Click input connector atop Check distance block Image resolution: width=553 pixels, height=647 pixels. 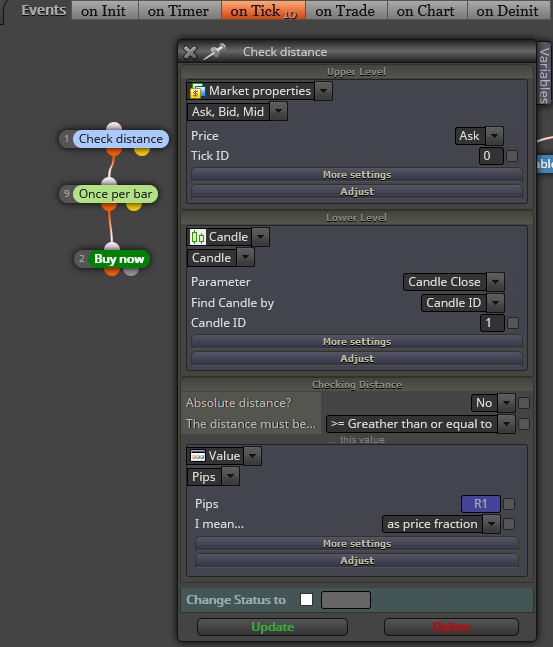click(x=114, y=126)
